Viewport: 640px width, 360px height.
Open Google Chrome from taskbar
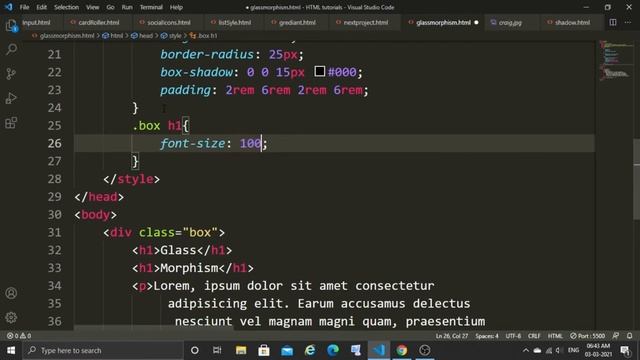point(402,350)
